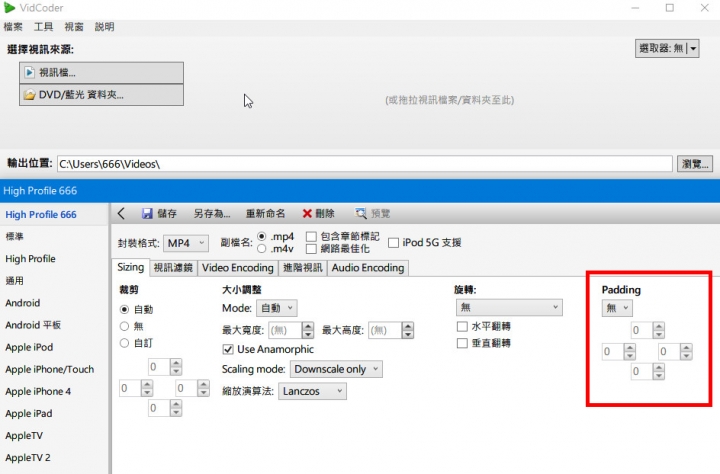The width and height of the screenshot is (720, 474).
Task: Click the save floppy disk icon
Action: tap(147, 214)
